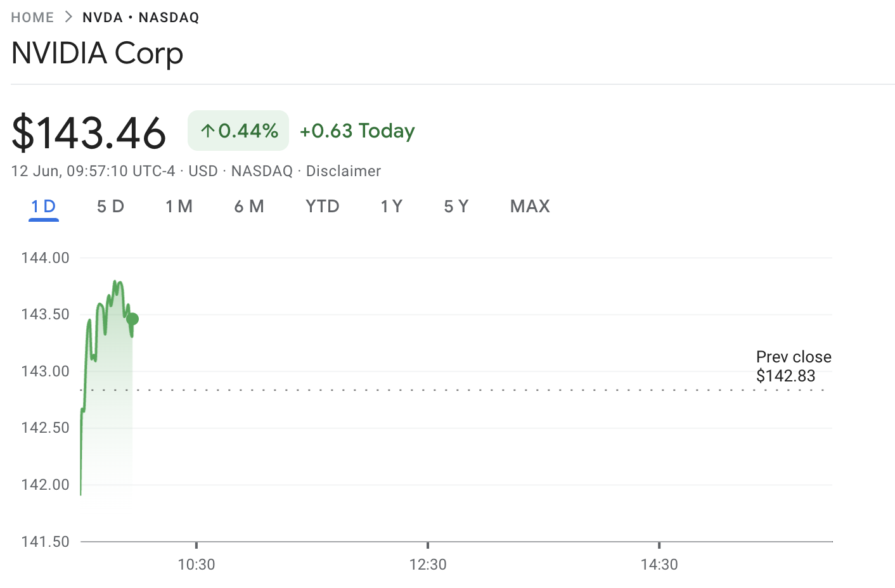
Task: Click the Prev close $142.83 label
Action: [x=793, y=366]
